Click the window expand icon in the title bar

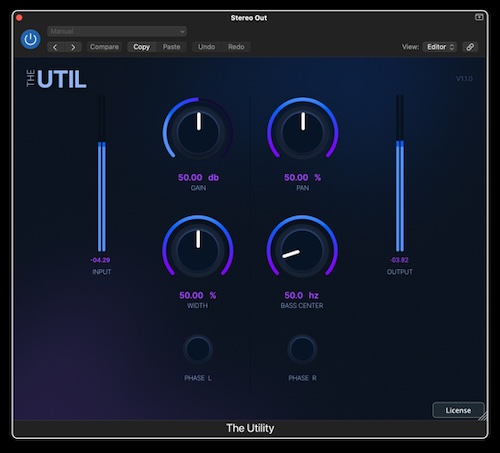[479, 17]
